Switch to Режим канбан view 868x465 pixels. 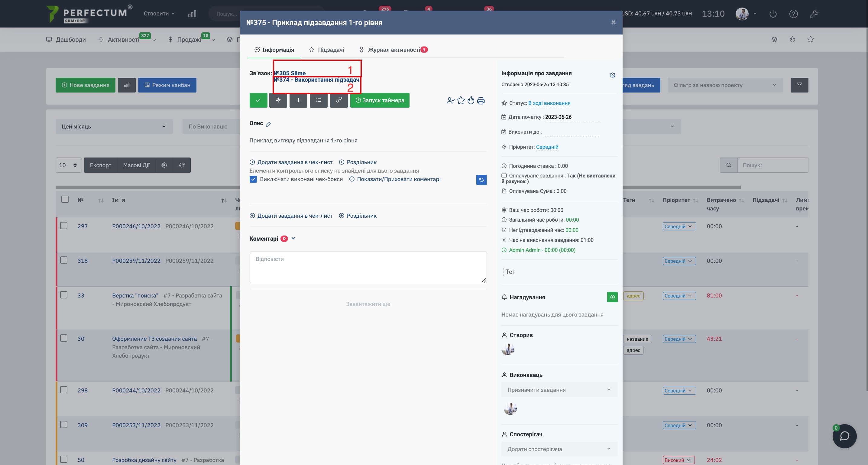coord(167,85)
